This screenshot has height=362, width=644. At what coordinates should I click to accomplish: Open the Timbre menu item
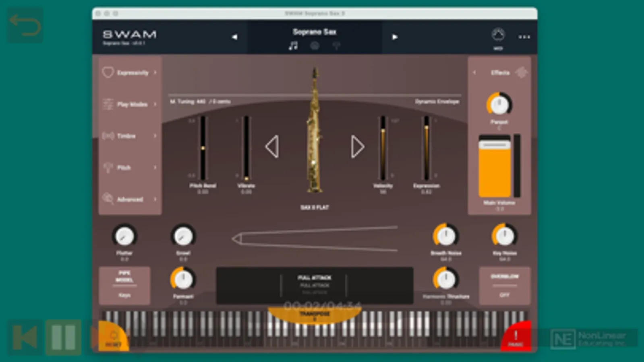click(130, 136)
